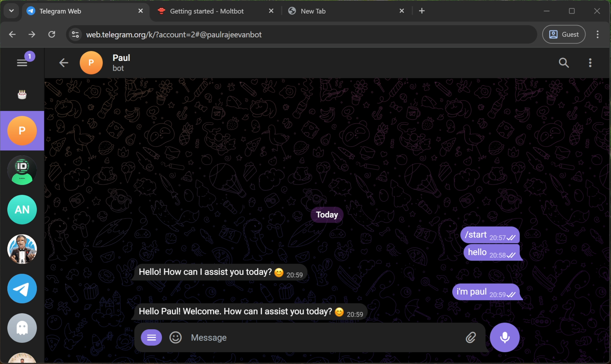Open the Telegram main menu hamburger
This screenshot has width=611, height=364.
pyautogui.click(x=22, y=62)
